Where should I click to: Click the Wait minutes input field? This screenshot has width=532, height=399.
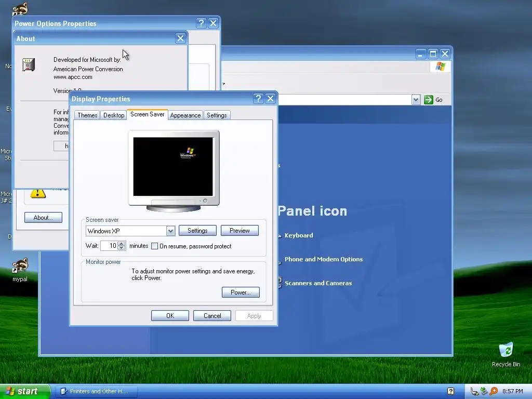(109, 246)
